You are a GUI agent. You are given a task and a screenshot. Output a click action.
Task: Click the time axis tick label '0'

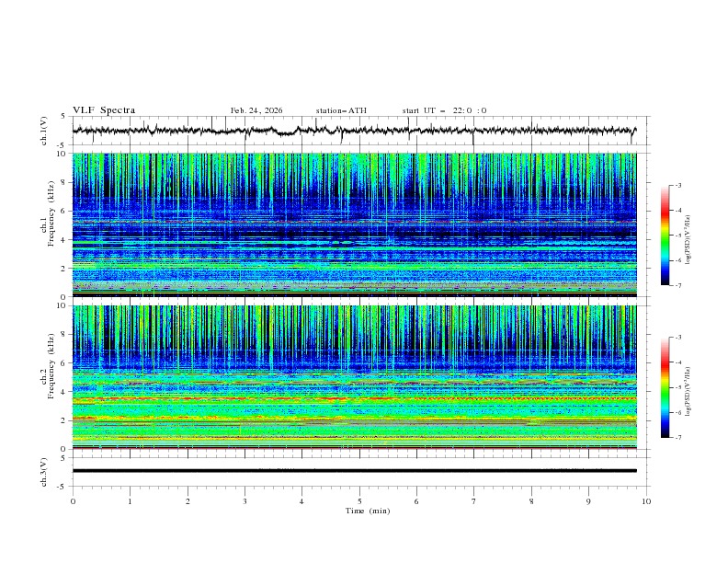(73, 501)
